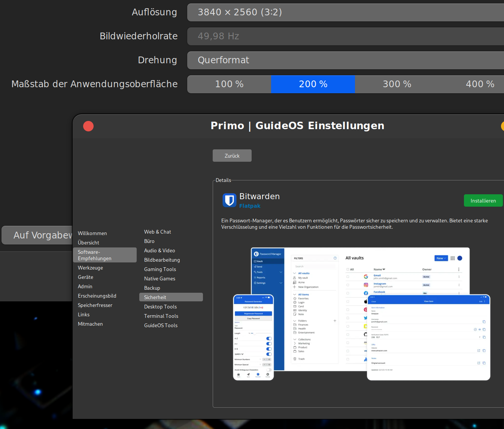Open the Auflösung resolution dropdown
This screenshot has height=429, width=504.
(345, 12)
